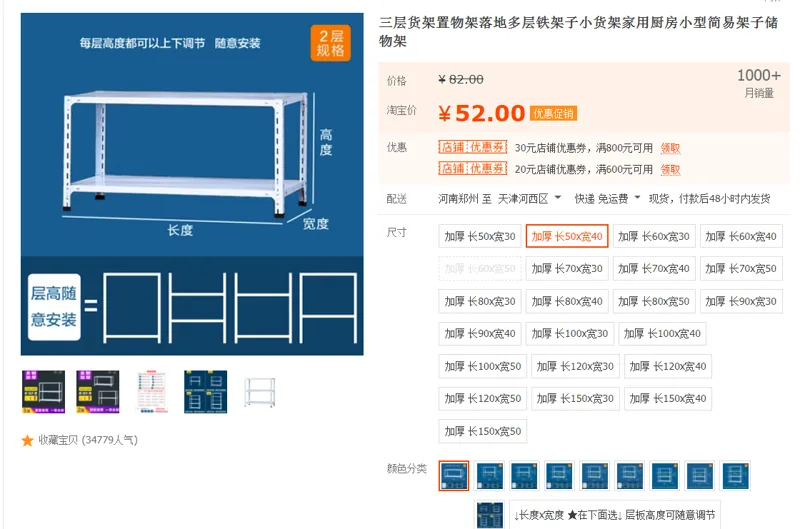Pick the 加厚 长120x宽50 size
The height and width of the screenshot is (529, 800).
click(483, 398)
